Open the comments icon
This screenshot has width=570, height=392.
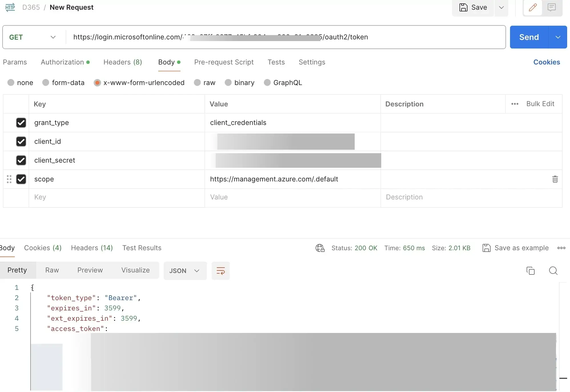coord(552,7)
